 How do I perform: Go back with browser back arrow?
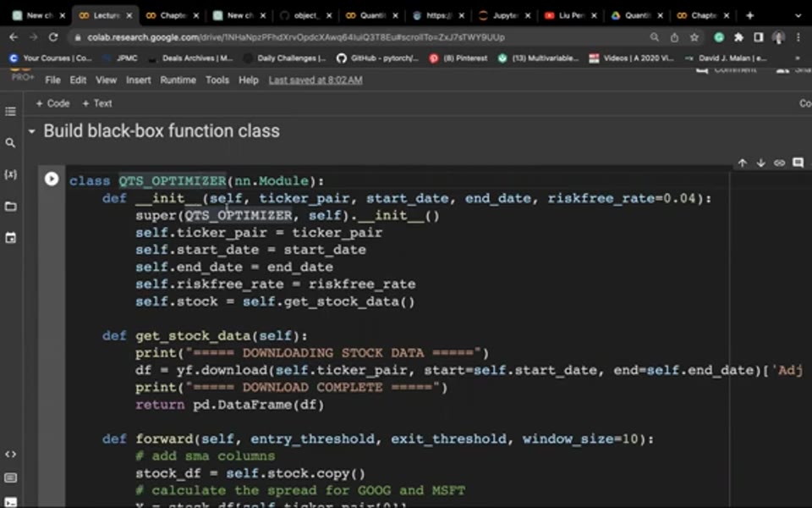tap(14, 37)
